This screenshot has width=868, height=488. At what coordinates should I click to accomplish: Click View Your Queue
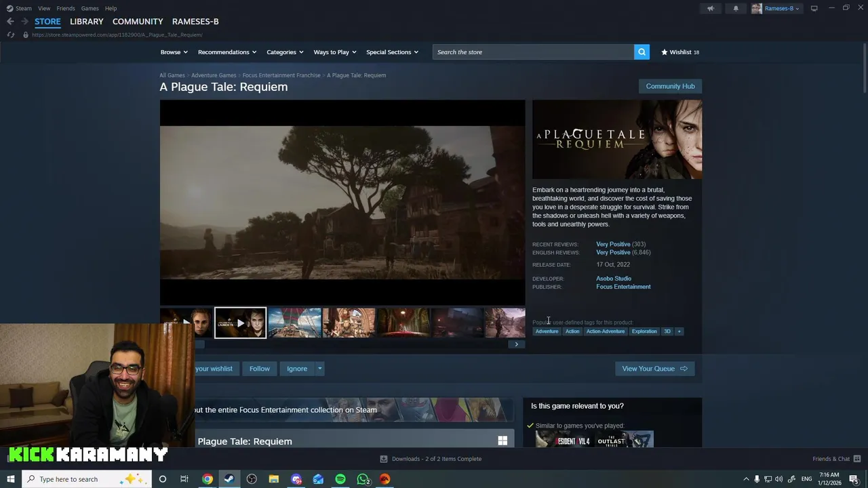pyautogui.click(x=654, y=369)
